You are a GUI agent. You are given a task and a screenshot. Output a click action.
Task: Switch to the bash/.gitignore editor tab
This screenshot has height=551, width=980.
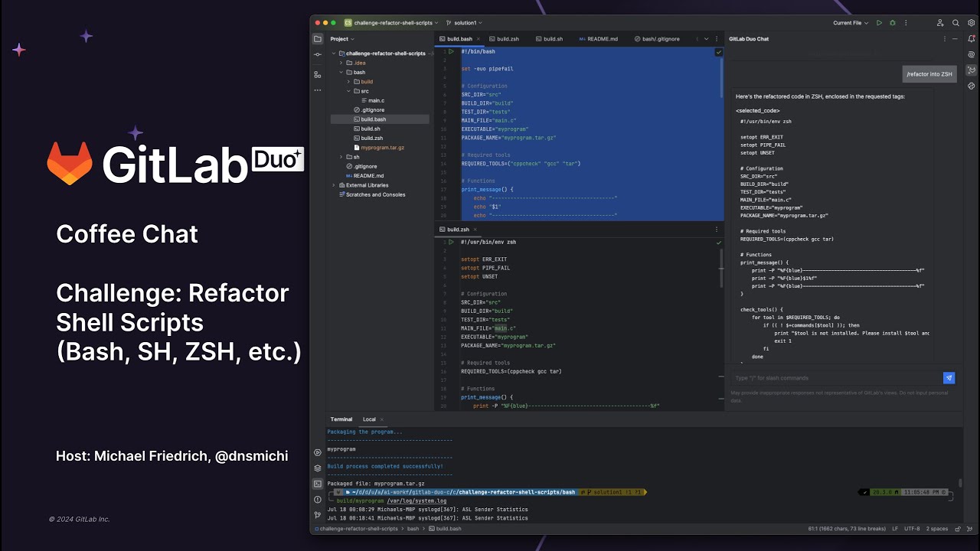pos(658,39)
